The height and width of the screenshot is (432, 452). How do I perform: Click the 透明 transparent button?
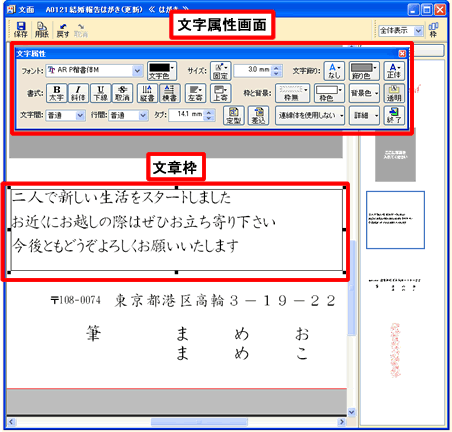[x=394, y=93]
